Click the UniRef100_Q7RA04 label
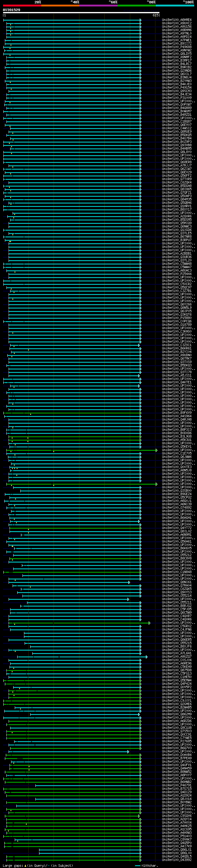 (176, 586)
